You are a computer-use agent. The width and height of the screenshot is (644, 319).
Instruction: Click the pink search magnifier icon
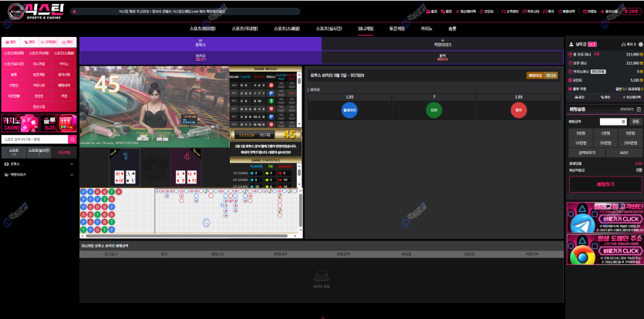point(73,139)
